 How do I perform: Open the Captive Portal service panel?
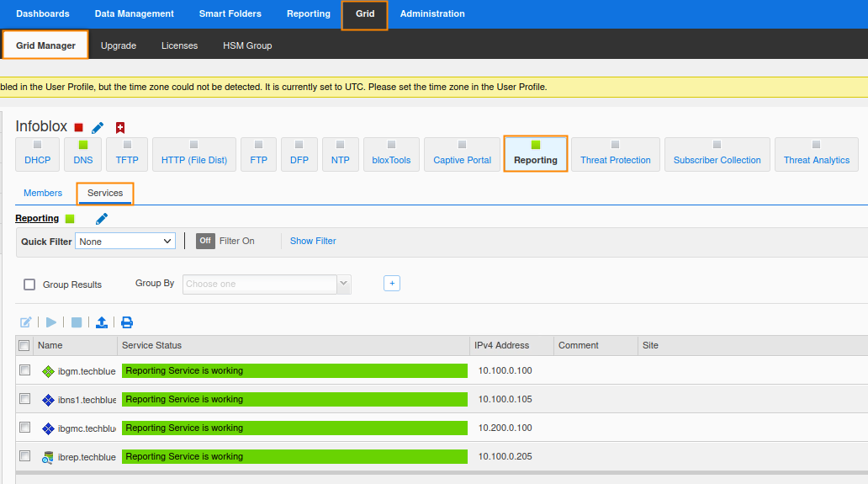point(463,155)
